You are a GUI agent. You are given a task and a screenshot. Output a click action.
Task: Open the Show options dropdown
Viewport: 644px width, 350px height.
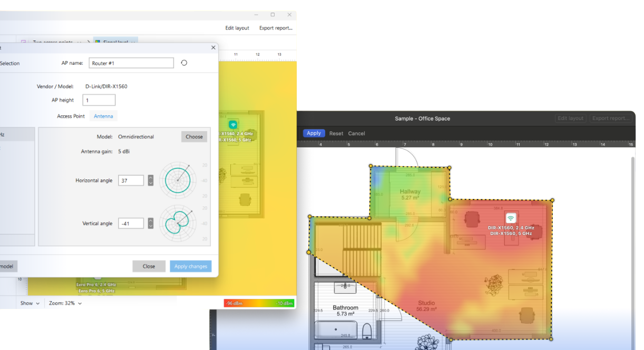[30, 303]
